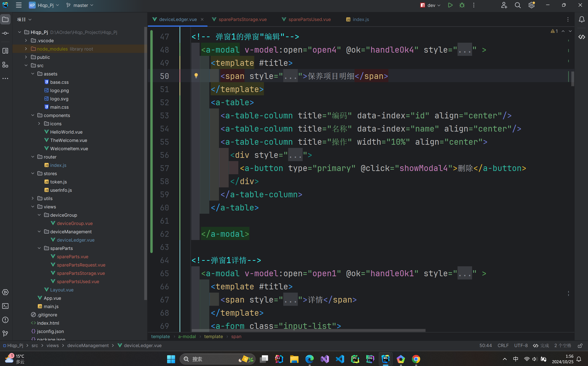Open Hlqp_Pj project dropdown

(x=44, y=5)
